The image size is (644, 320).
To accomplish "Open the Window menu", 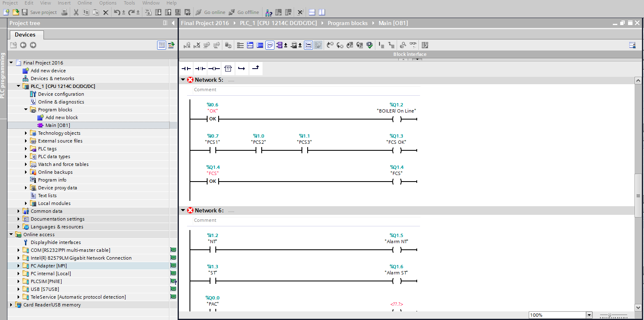I will coord(151,3).
